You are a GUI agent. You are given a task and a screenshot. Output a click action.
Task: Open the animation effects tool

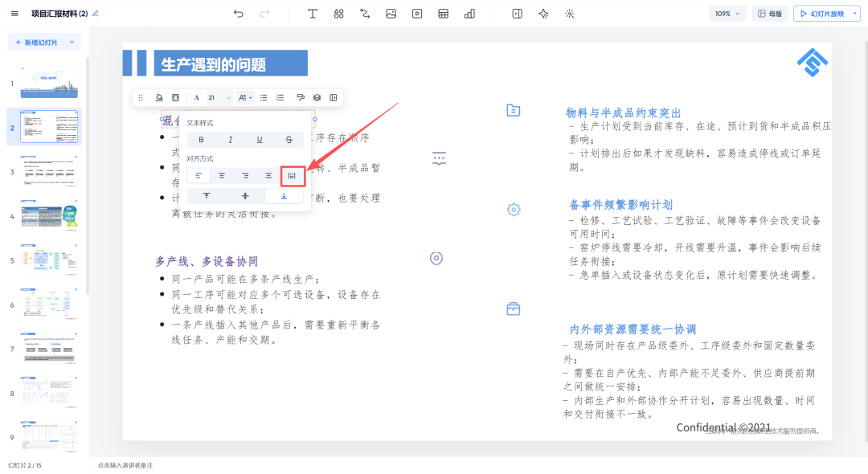pos(570,14)
